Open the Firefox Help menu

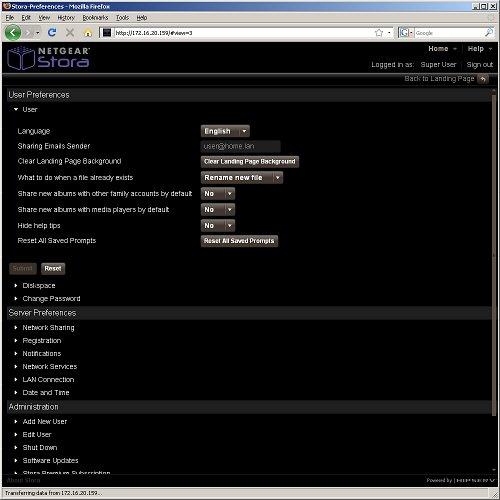coord(142,18)
